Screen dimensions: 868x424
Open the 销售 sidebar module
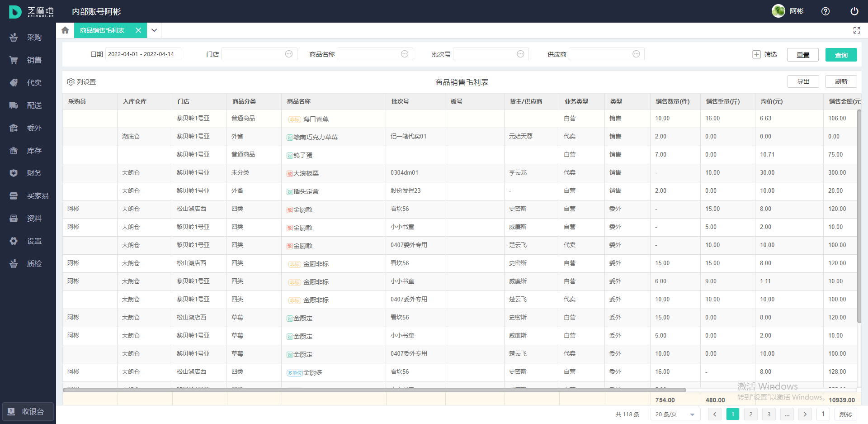pos(28,60)
